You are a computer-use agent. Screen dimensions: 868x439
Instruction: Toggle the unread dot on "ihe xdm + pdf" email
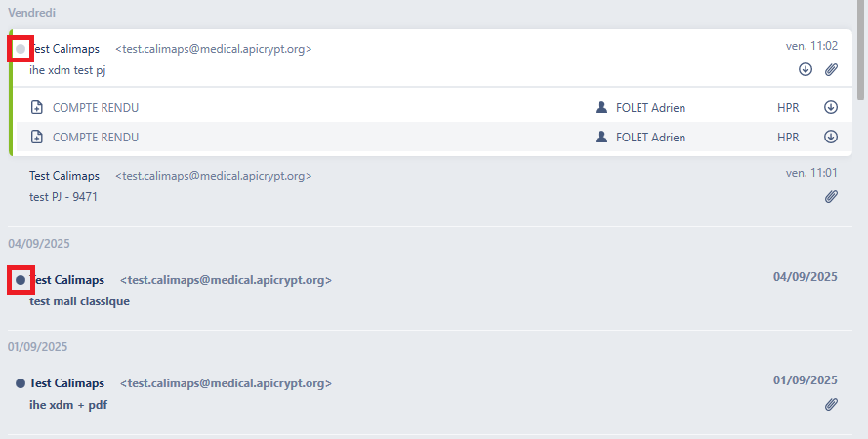21,383
